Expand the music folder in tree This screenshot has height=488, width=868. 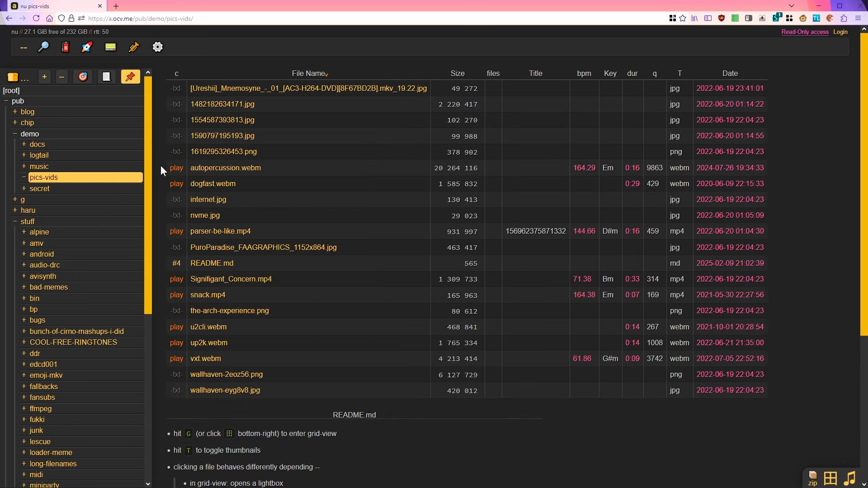click(24, 166)
